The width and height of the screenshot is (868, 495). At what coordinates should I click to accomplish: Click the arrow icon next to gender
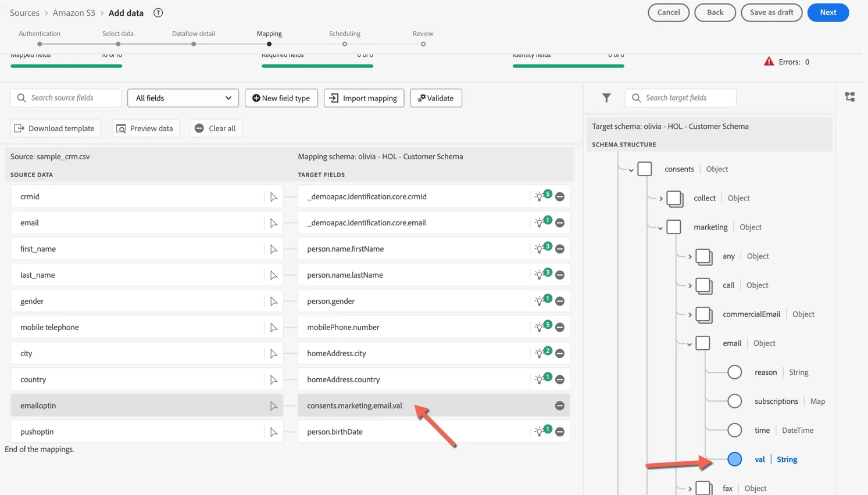click(x=274, y=302)
